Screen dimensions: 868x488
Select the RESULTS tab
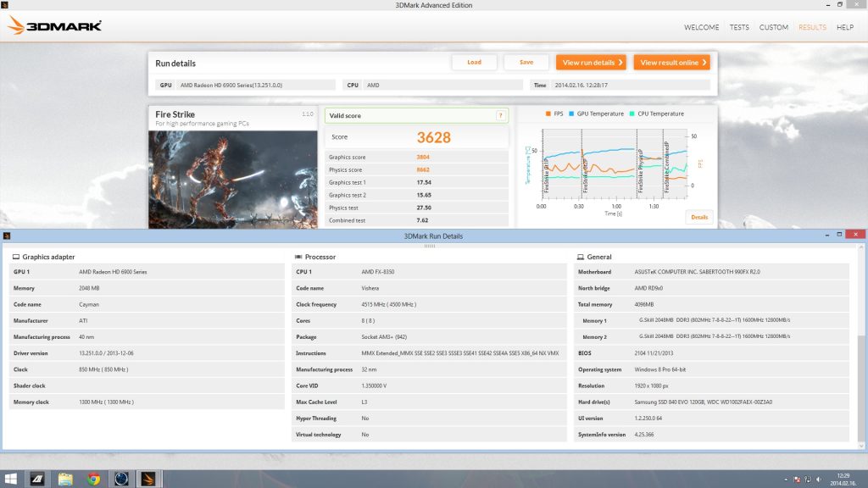[x=812, y=27]
